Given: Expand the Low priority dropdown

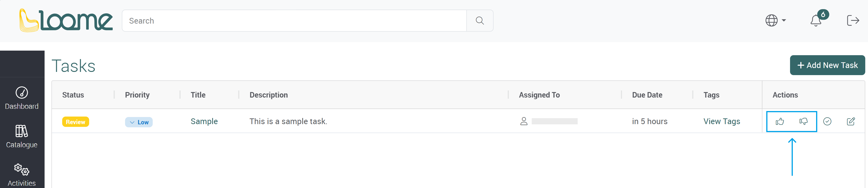Looking at the screenshot, I should 139,122.
